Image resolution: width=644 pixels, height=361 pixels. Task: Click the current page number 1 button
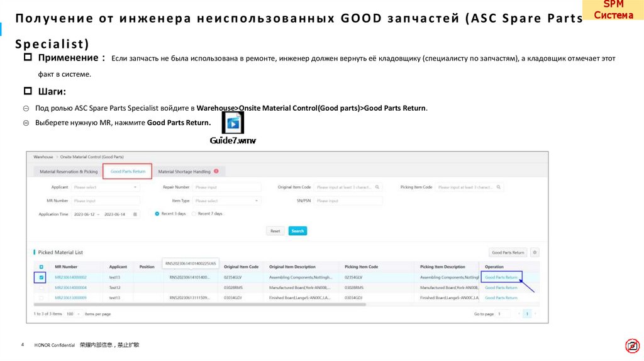click(x=527, y=314)
